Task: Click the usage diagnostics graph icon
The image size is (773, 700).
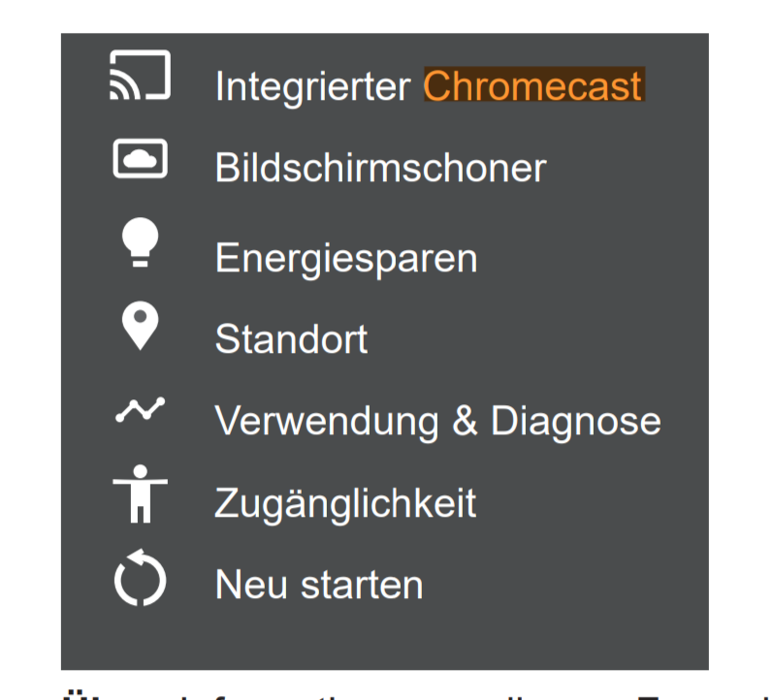Action: (x=140, y=410)
